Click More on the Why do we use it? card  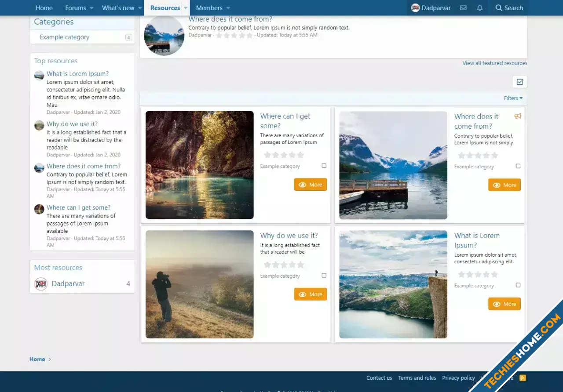311,294
